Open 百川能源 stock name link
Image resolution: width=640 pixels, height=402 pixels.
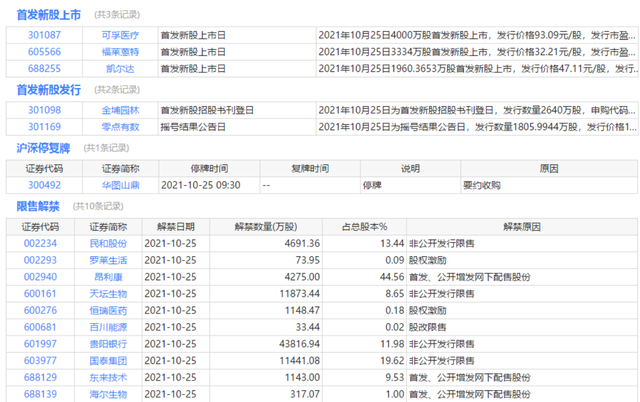pos(108,327)
